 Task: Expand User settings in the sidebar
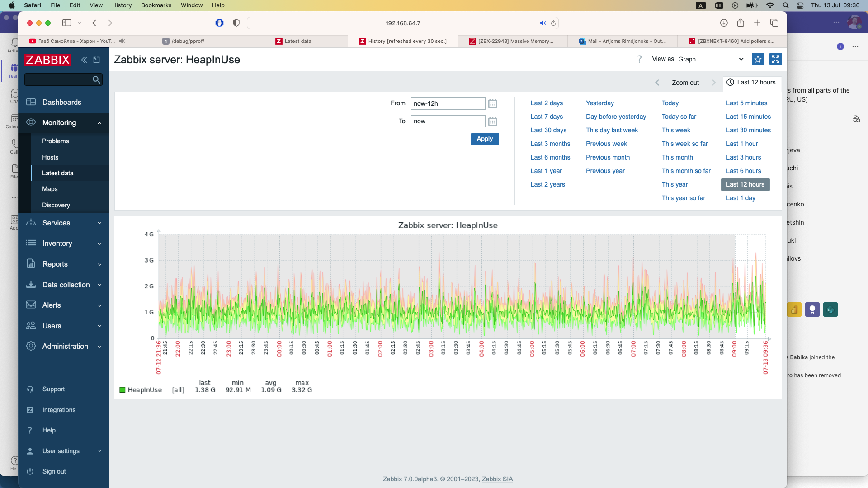pyautogui.click(x=99, y=451)
